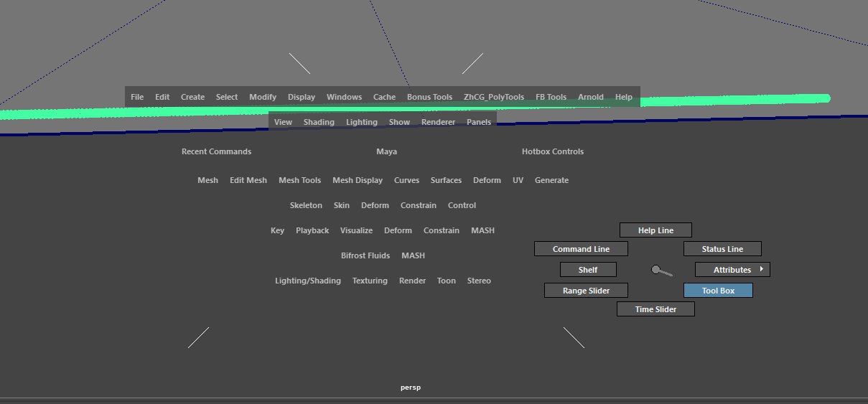The width and height of the screenshot is (868, 404).
Task: Open the Edit menu in hotbox
Action: (162, 97)
